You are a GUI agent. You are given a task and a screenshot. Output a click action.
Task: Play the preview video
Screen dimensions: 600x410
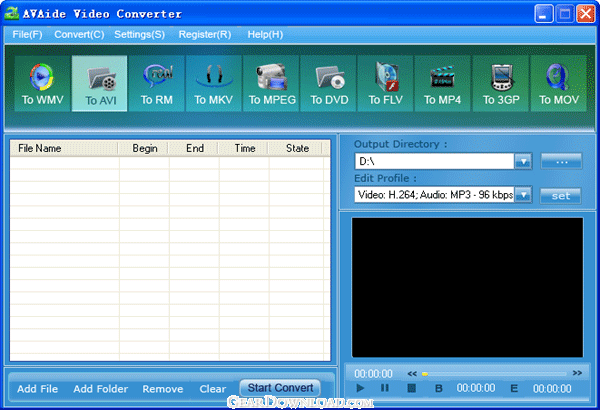(360, 388)
